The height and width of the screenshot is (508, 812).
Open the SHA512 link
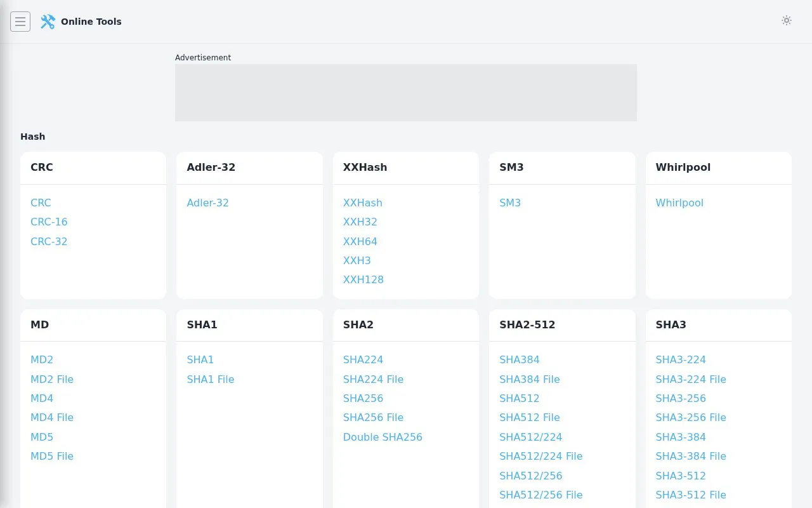pos(520,398)
